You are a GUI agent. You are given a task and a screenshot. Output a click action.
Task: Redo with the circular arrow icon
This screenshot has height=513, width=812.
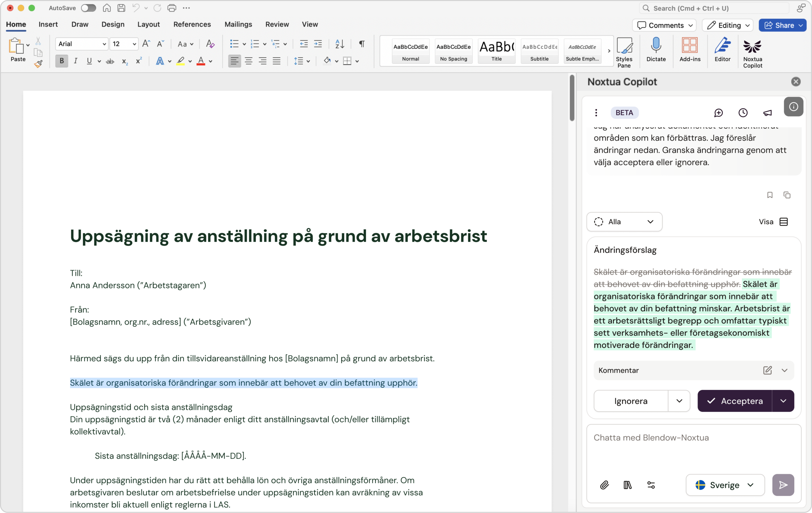point(157,8)
